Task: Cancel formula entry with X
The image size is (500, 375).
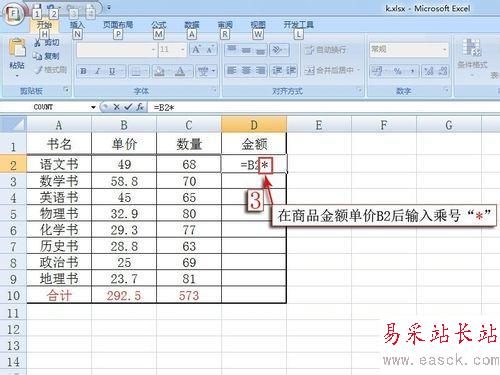Action: pyautogui.click(x=116, y=107)
